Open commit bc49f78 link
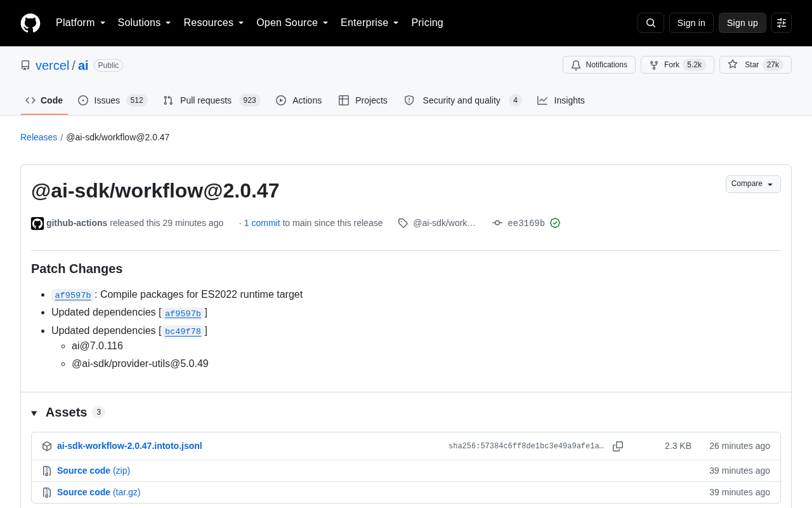 click(183, 331)
